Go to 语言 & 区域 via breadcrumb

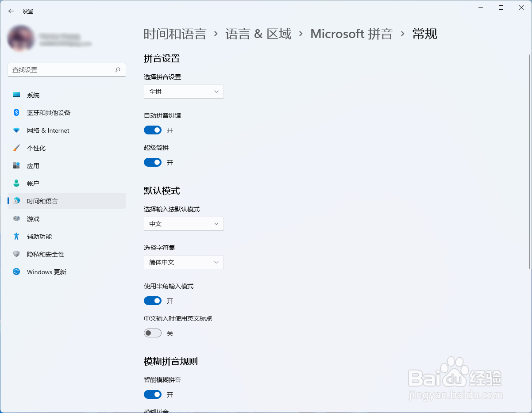tap(258, 34)
